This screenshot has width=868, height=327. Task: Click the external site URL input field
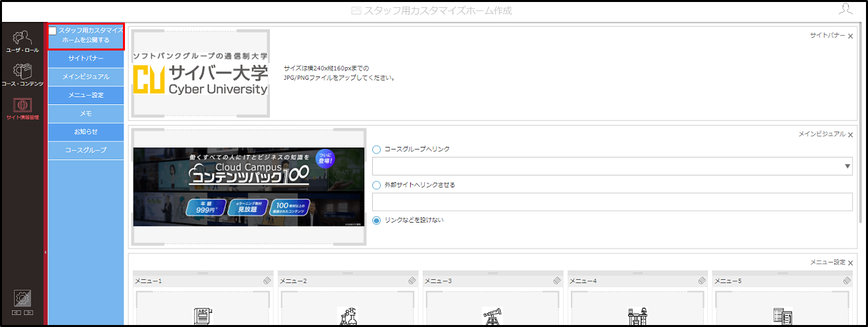(612, 202)
